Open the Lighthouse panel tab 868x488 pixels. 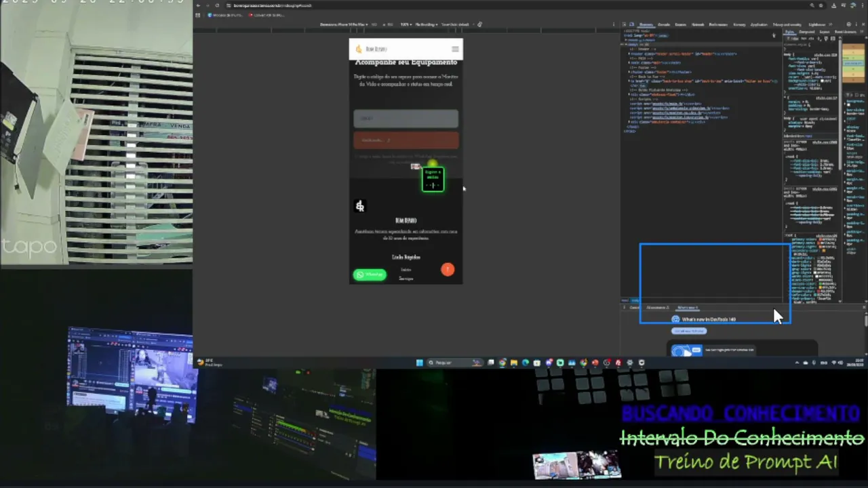tap(817, 24)
